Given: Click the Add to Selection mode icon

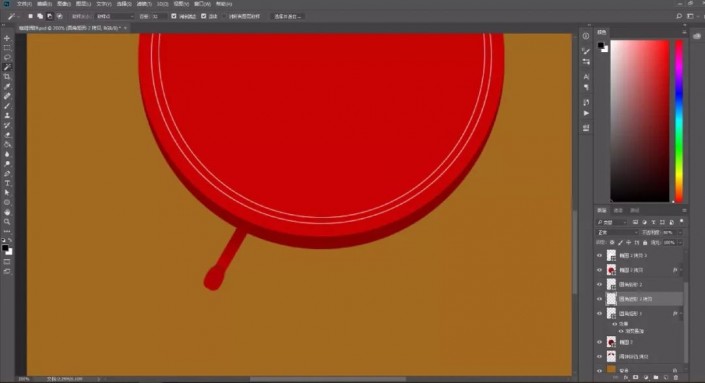Looking at the screenshot, I should pyautogui.click(x=40, y=16).
